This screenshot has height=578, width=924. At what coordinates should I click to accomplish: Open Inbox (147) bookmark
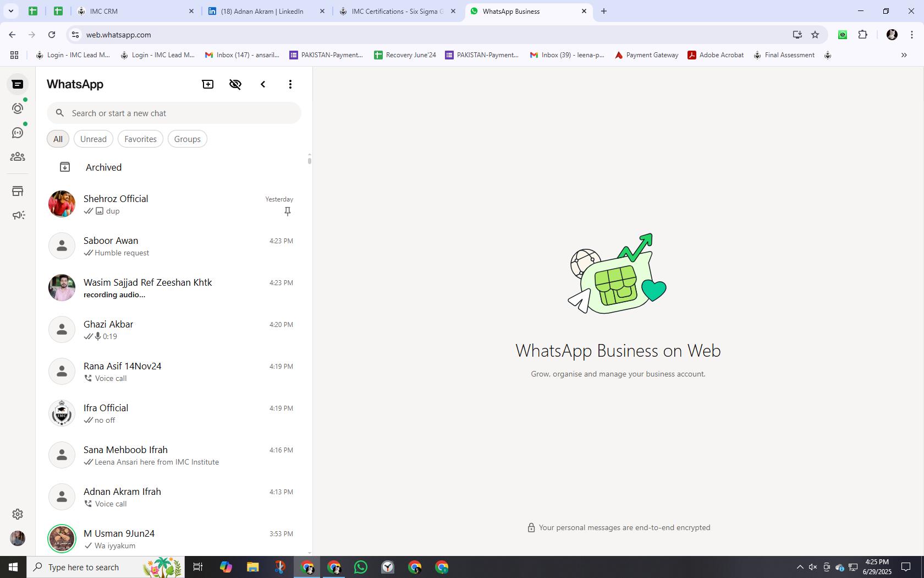[242, 55]
